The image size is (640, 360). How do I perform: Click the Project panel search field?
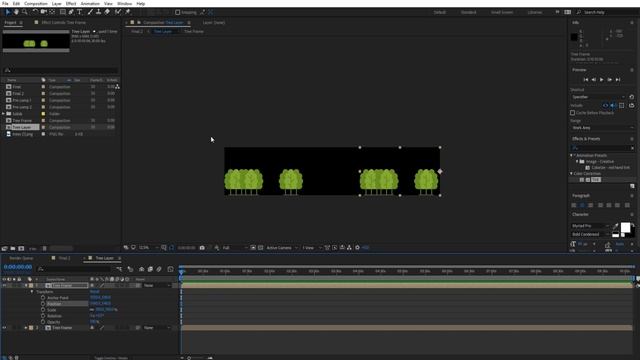[x=61, y=70]
